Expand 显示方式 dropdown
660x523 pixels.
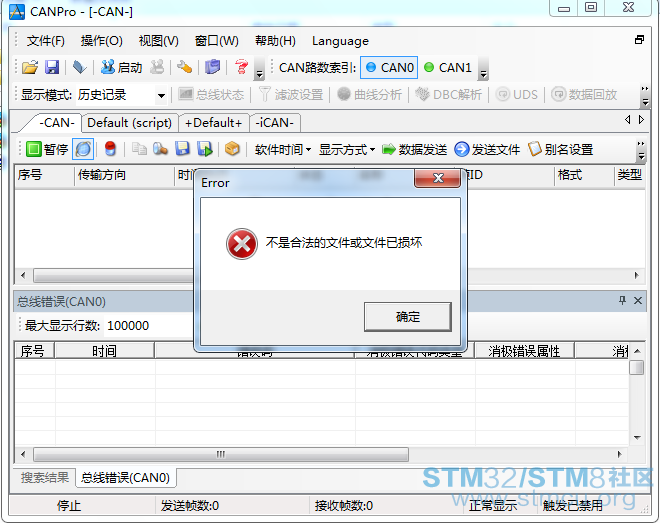click(347, 149)
